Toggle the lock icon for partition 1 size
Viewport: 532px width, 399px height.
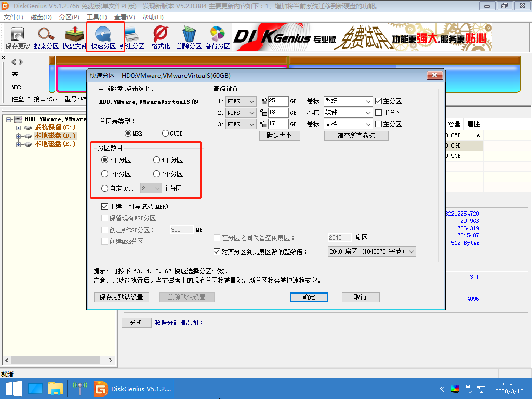[264, 101]
